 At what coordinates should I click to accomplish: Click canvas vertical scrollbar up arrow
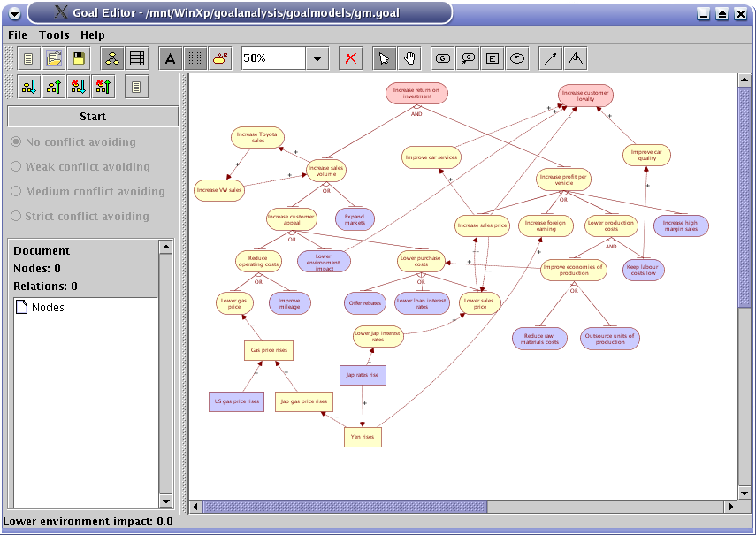pyautogui.click(x=745, y=80)
